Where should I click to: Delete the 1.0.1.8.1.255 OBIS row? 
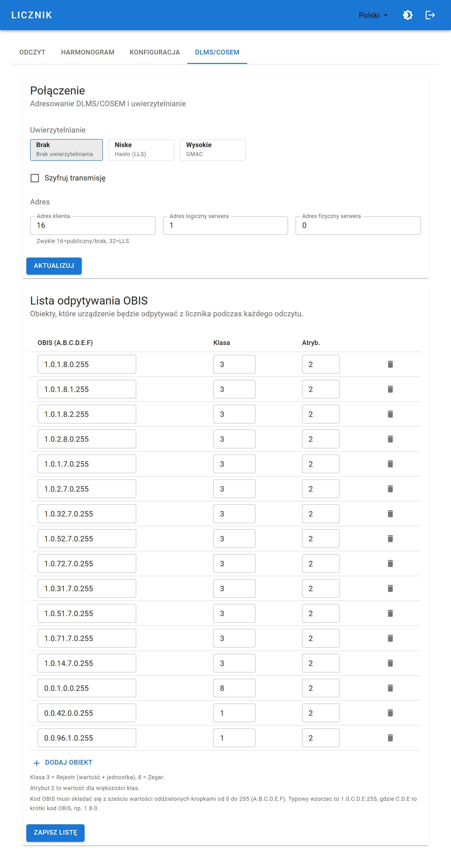point(390,389)
